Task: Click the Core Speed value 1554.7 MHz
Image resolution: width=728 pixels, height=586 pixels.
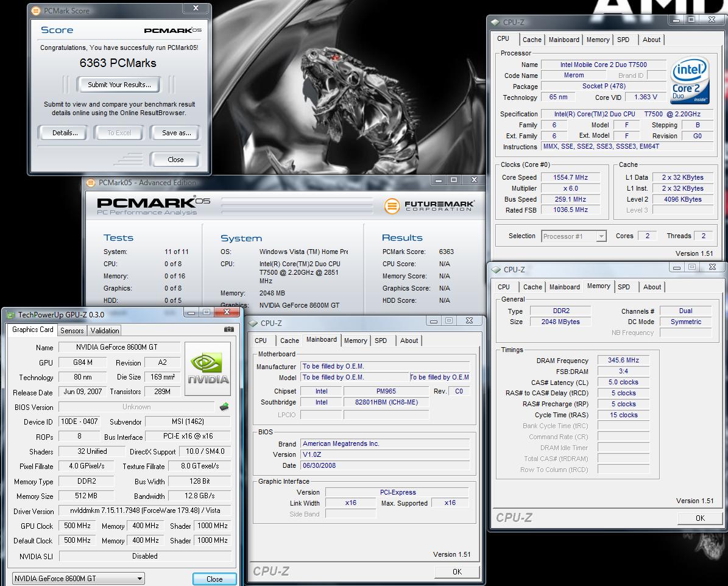Action: point(570,177)
